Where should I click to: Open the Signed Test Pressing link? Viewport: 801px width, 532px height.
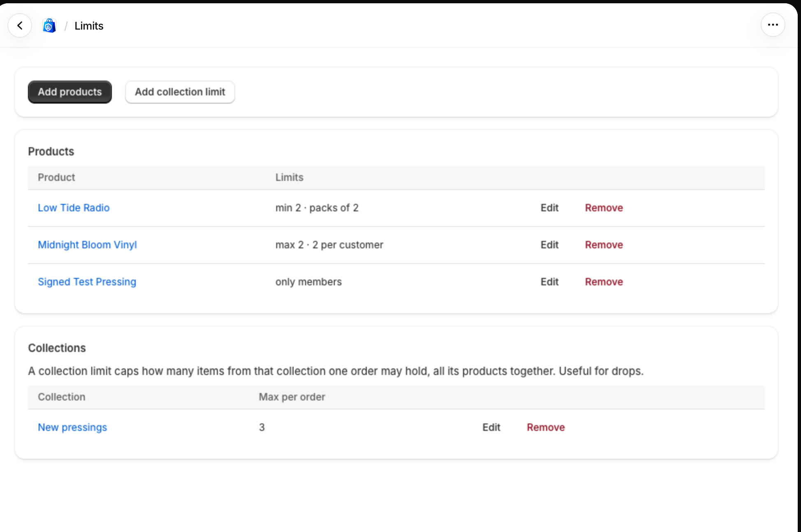click(x=87, y=282)
